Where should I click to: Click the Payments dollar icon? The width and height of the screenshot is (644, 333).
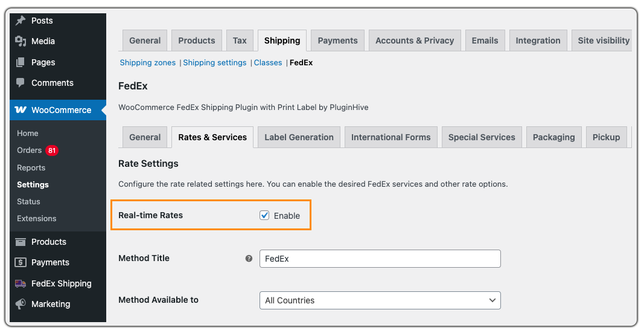(x=21, y=262)
